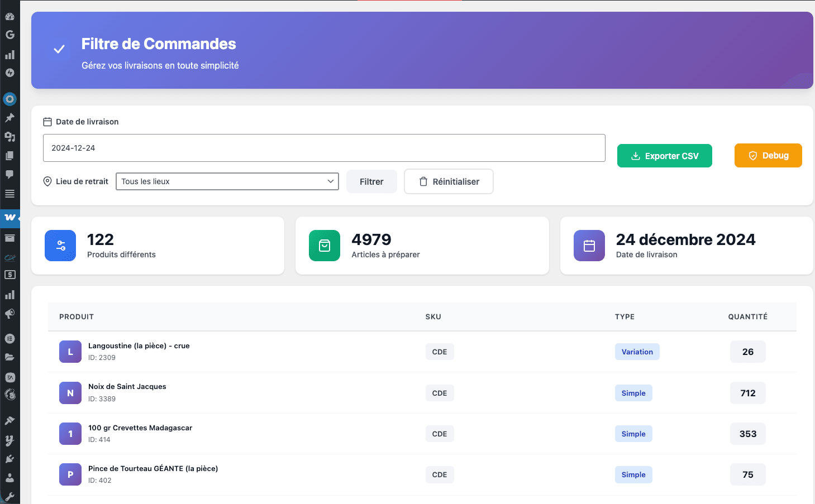Apply filters with the Filtrer button
815x504 pixels.
[x=371, y=181]
